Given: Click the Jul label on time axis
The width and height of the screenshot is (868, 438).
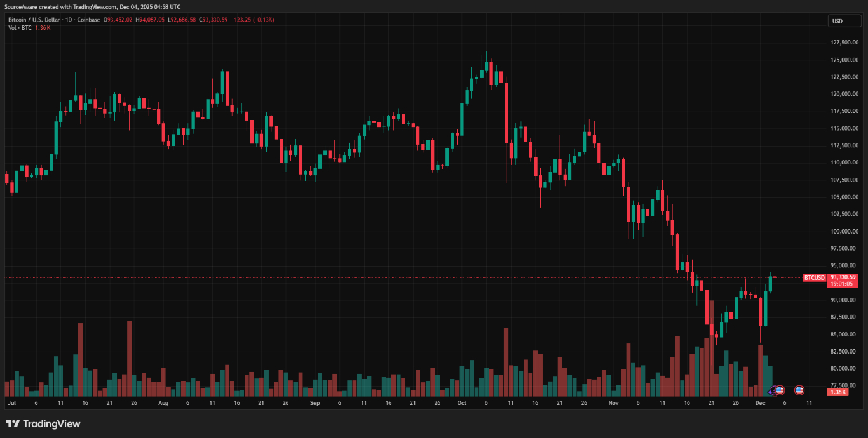Looking at the screenshot, I should pos(11,403).
